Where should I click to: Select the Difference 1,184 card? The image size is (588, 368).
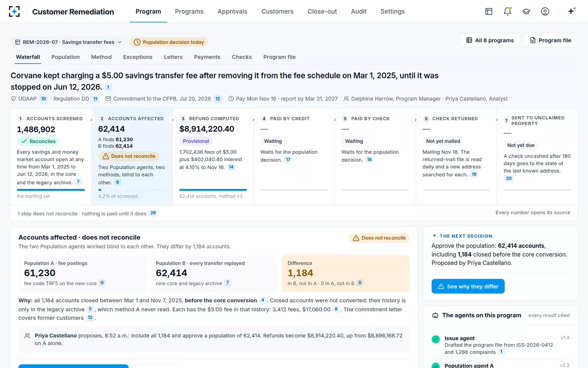pos(345,274)
